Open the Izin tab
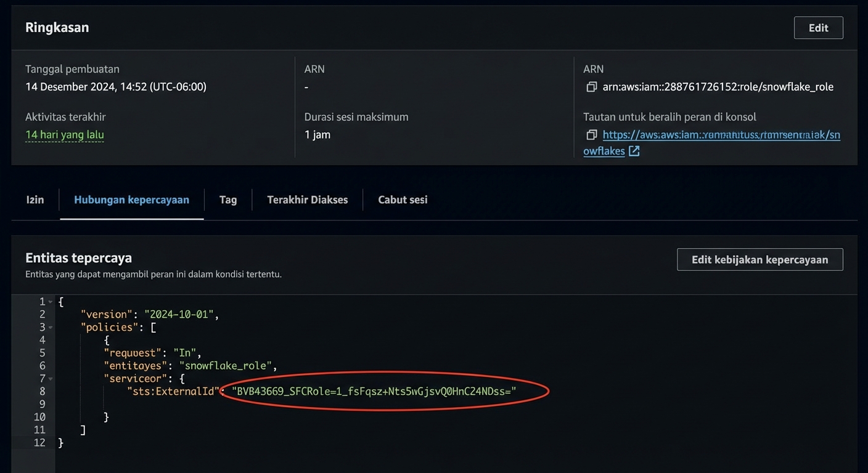 point(35,200)
